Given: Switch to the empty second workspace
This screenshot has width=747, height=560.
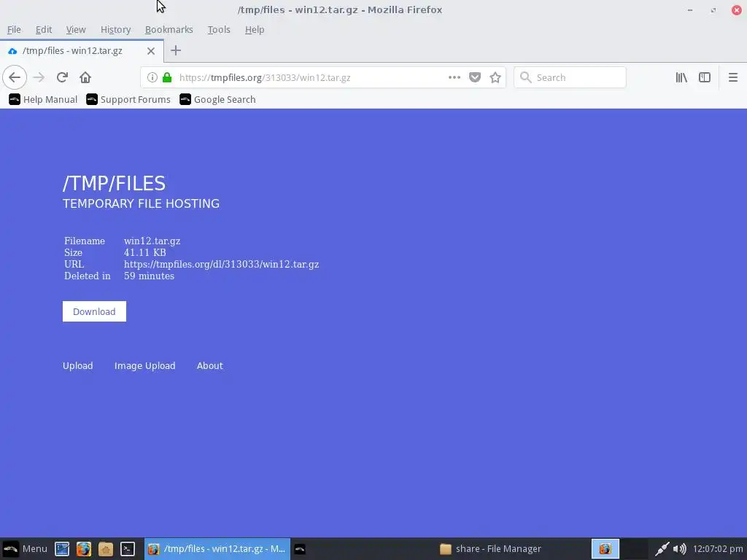Looking at the screenshot, I should (x=634, y=548).
